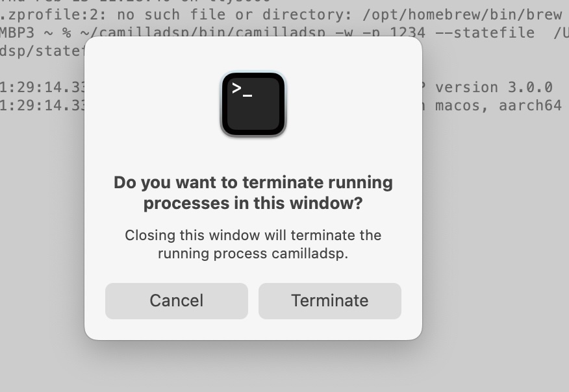
Task: Click the '--statefile' argument
Action: [x=485, y=33]
